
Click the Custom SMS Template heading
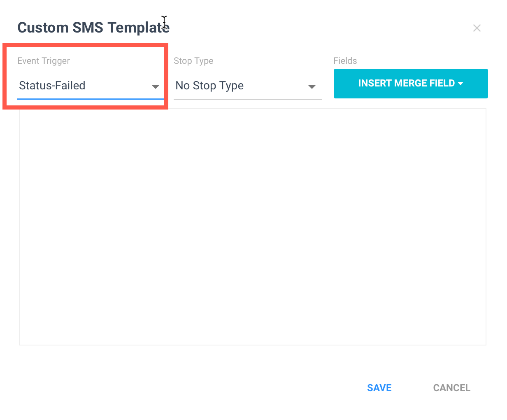click(93, 28)
